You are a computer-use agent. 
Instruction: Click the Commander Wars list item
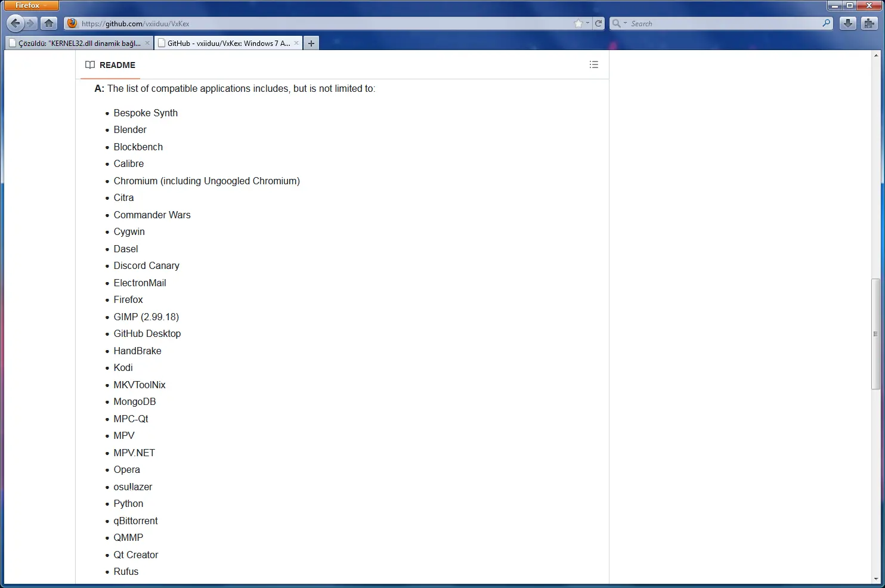[152, 215]
